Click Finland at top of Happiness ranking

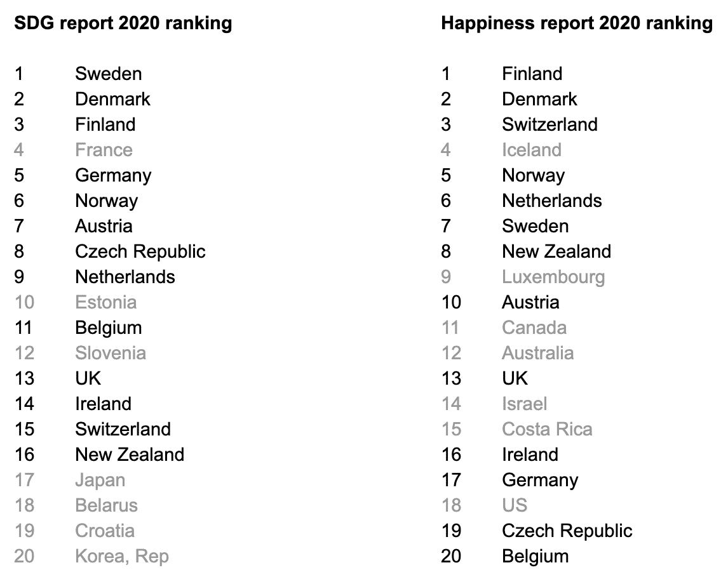(x=532, y=74)
